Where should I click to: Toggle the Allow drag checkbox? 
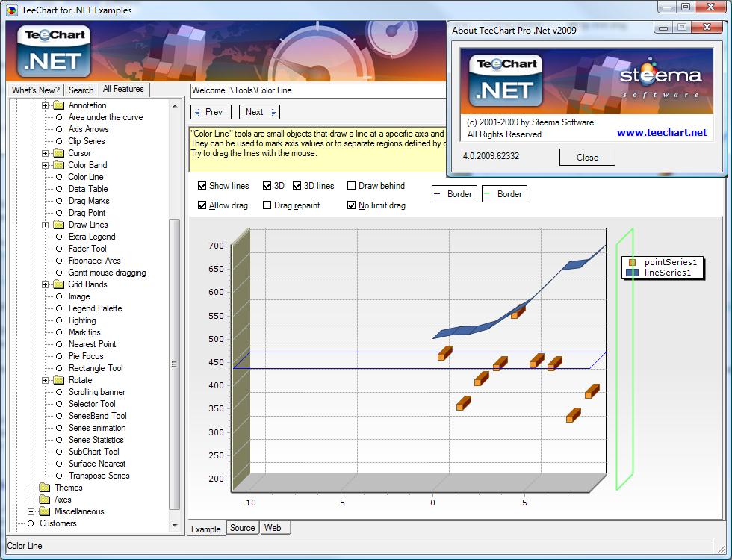pyautogui.click(x=202, y=205)
